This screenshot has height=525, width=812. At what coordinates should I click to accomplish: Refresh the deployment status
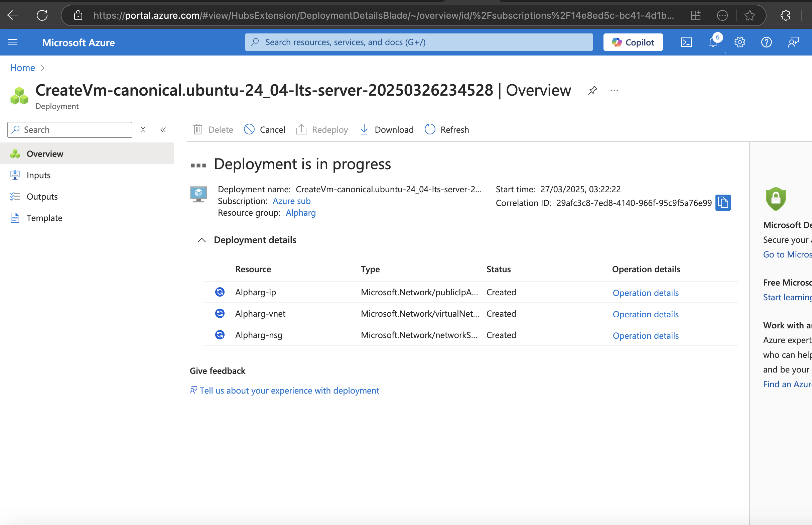pos(447,129)
